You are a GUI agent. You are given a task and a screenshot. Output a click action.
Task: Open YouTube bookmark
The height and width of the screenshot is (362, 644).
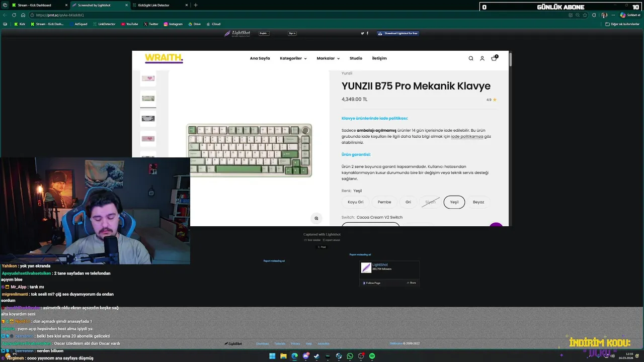(129, 24)
